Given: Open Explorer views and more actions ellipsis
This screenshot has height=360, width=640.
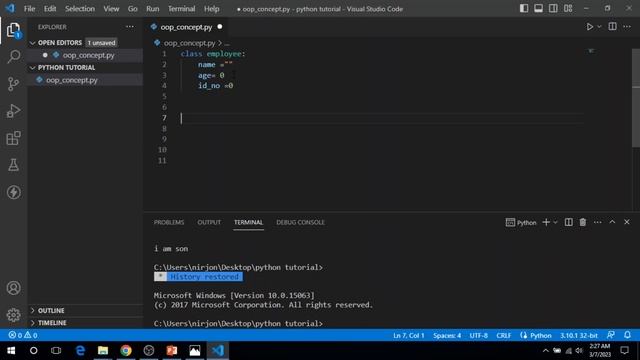Looking at the screenshot, I should 130,27.
